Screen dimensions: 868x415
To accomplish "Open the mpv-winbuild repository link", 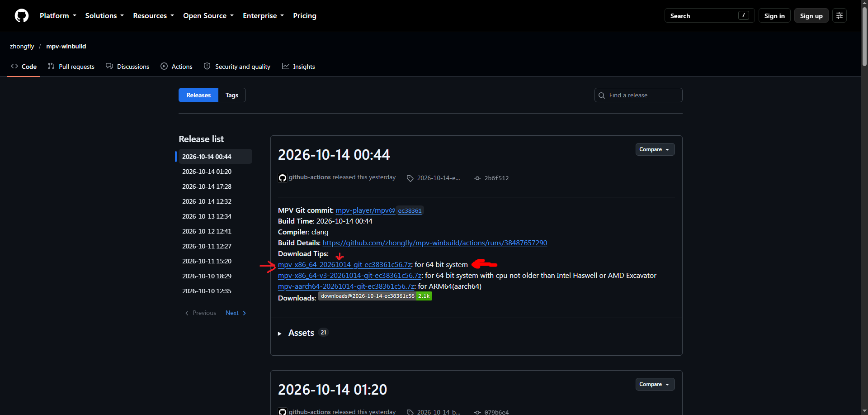I will [66, 46].
